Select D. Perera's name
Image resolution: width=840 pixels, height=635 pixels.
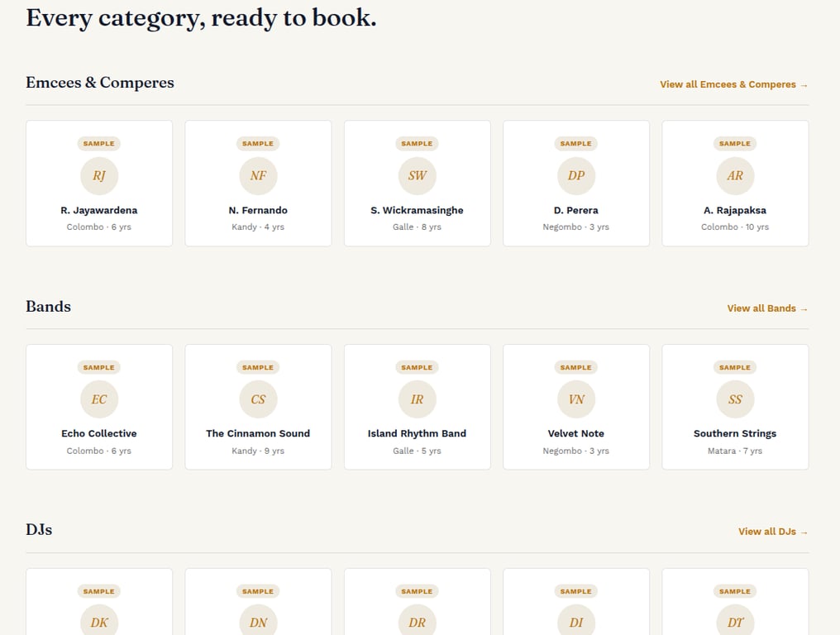pyautogui.click(x=576, y=210)
